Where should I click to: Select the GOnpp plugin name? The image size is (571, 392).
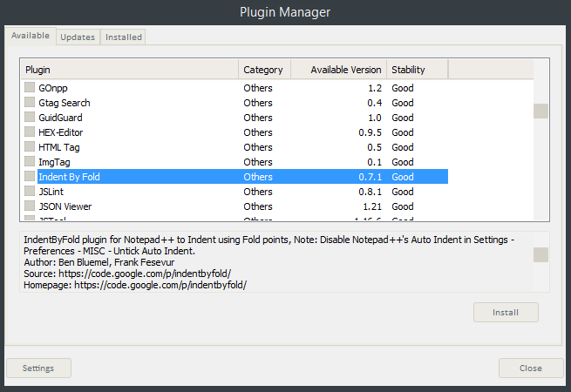(x=53, y=88)
